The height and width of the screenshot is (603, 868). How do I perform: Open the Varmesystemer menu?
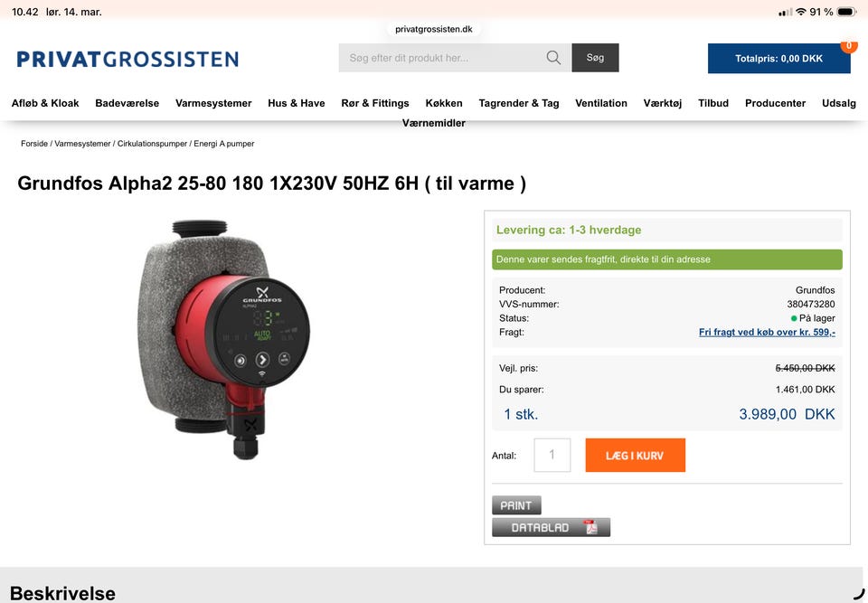(x=213, y=103)
